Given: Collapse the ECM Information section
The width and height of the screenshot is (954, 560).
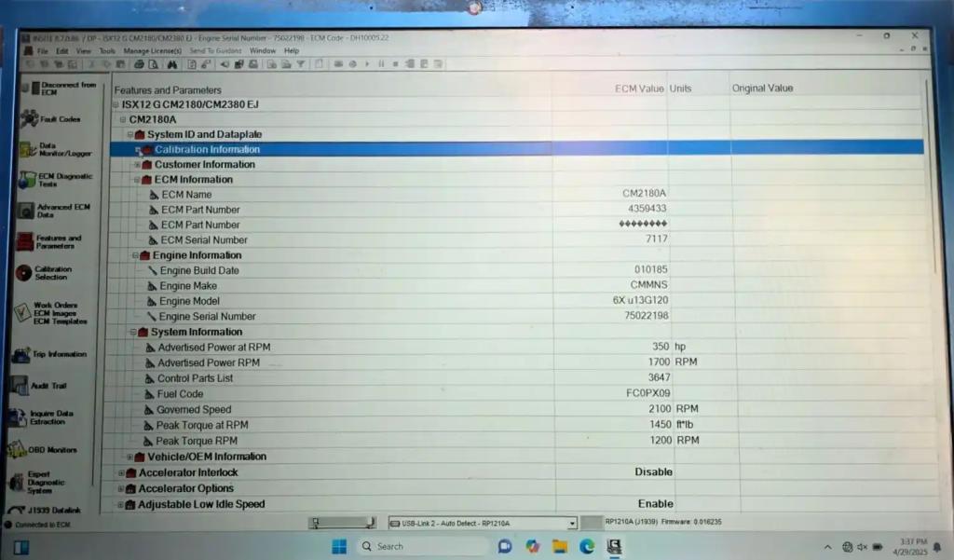Looking at the screenshot, I should (136, 180).
